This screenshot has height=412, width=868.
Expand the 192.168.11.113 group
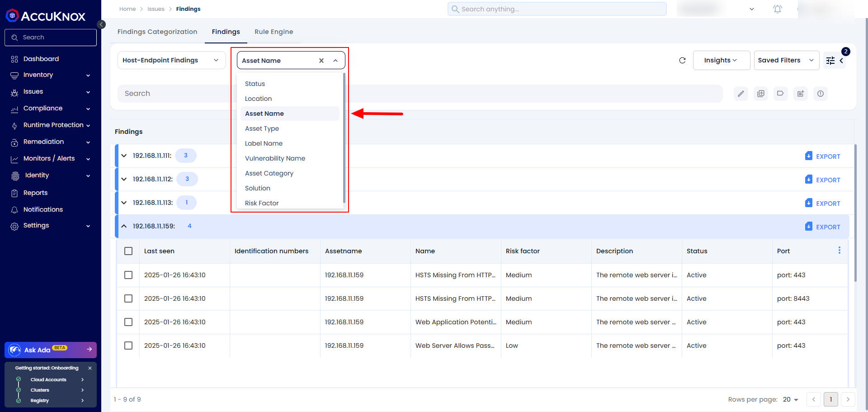click(124, 203)
